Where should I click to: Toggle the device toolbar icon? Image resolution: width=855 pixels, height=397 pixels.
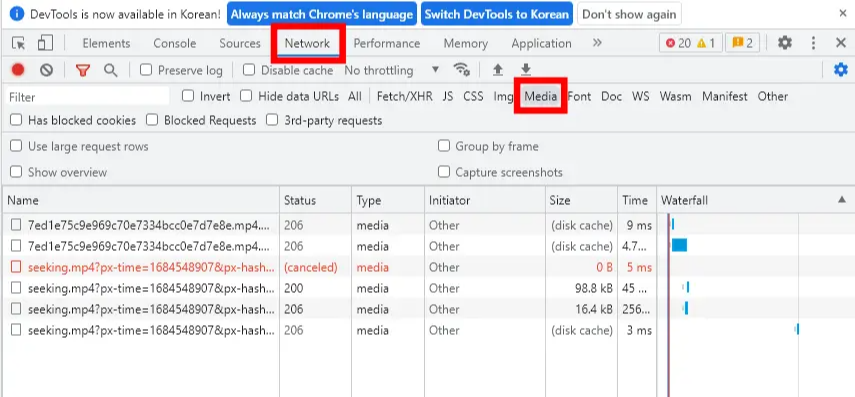[x=45, y=43]
